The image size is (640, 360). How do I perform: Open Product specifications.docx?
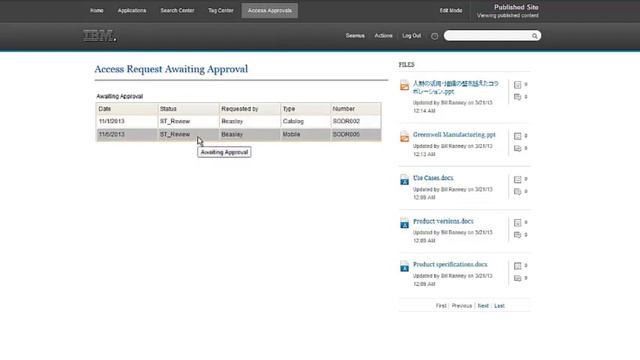[x=450, y=264]
